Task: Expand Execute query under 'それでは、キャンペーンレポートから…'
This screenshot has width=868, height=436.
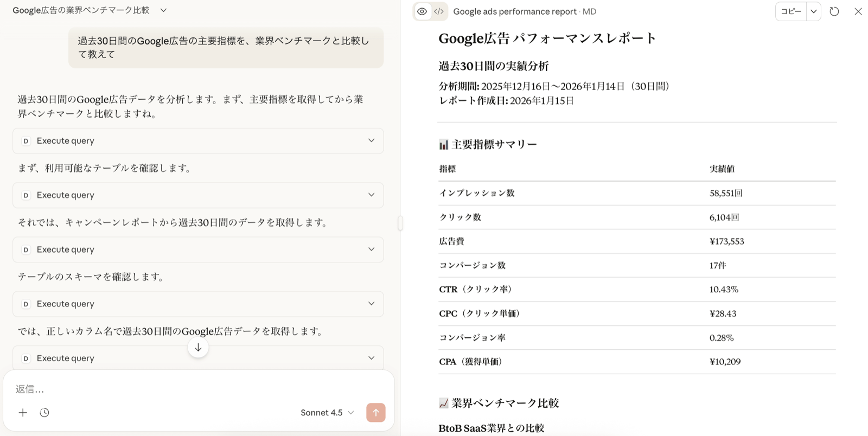Action: (198, 249)
